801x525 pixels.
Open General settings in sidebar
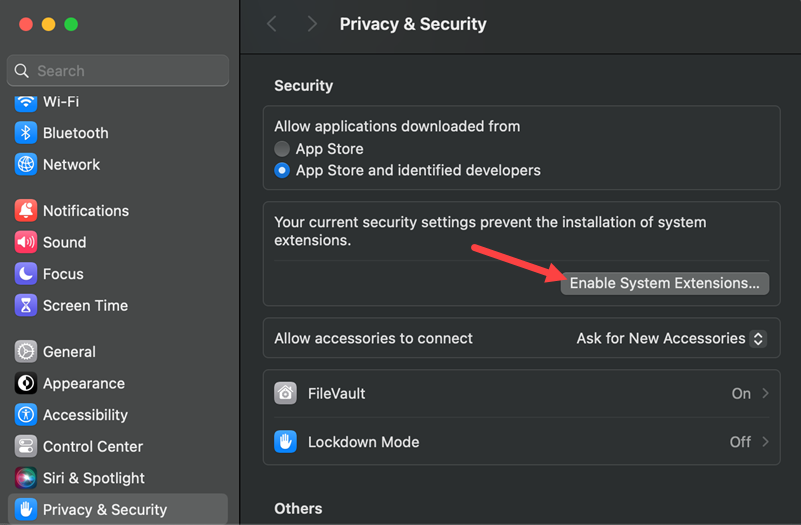coord(69,352)
